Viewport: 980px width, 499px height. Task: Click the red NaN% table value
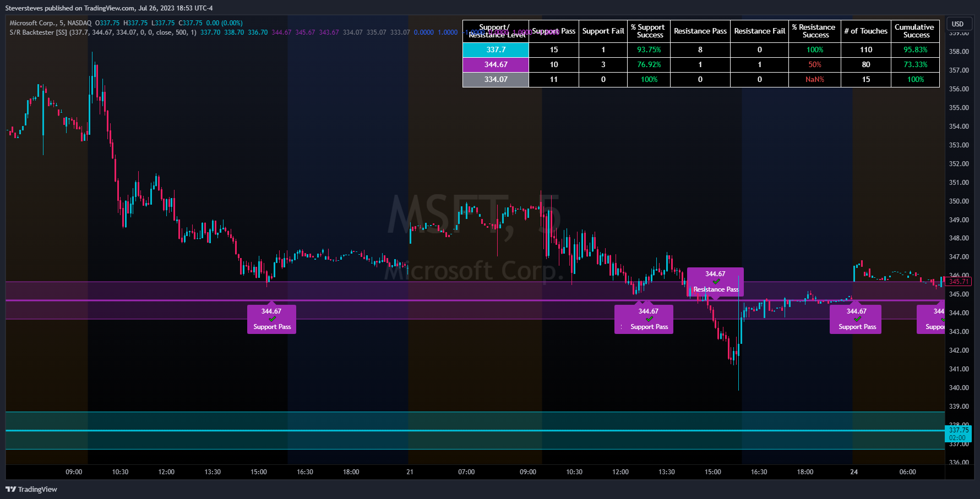pos(815,79)
